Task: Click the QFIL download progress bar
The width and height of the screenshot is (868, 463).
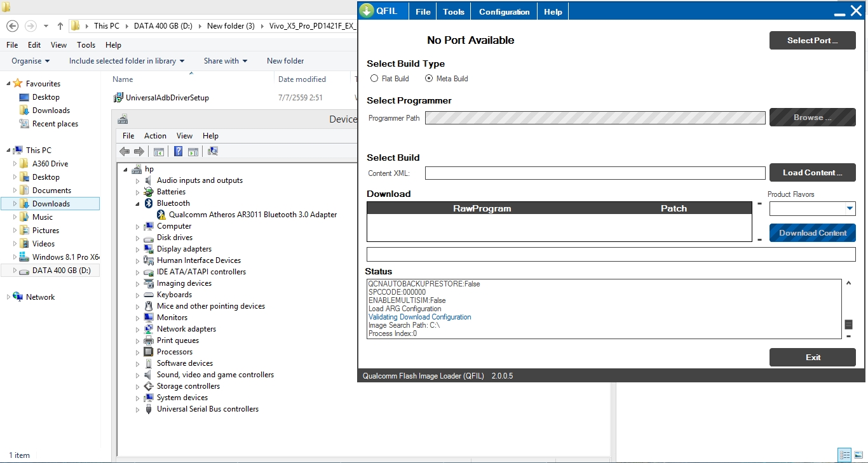Action: [x=611, y=255]
